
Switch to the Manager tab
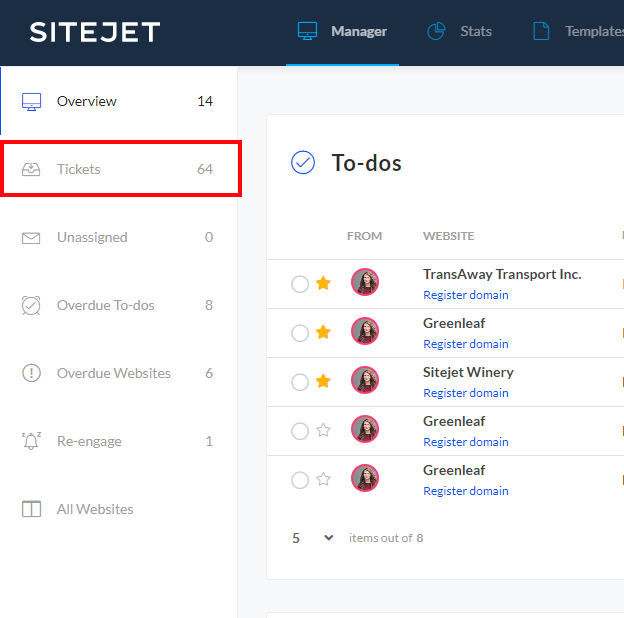coord(342,31)
